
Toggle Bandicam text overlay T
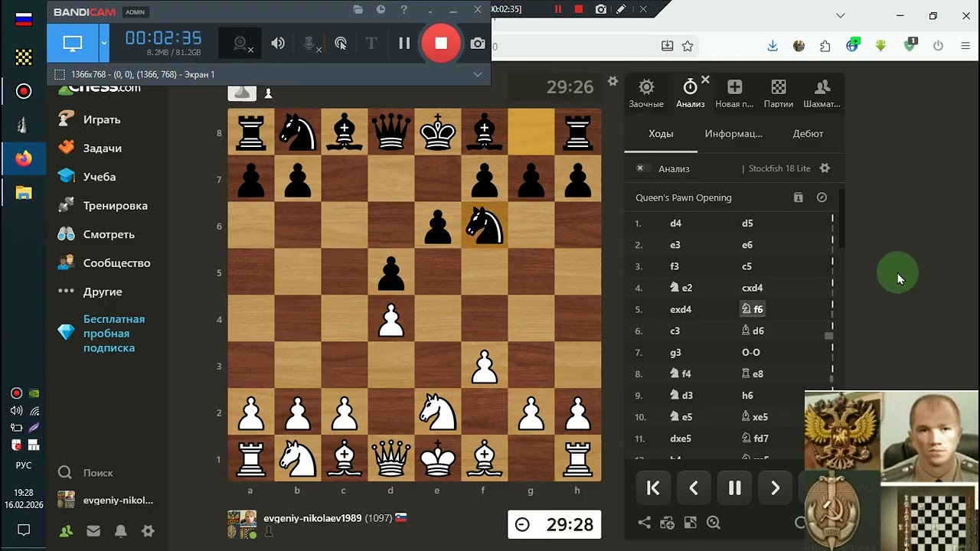pos(371,44)
